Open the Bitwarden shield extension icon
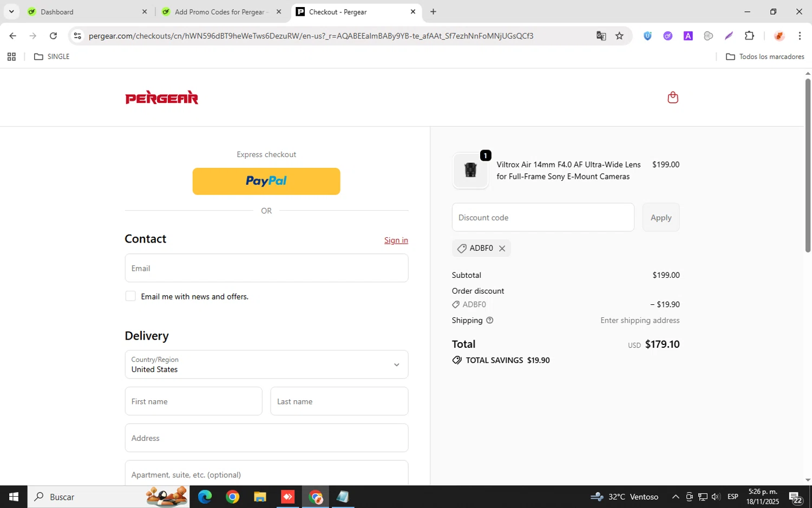The width and height of the screenshot is (812, 508). tap(647, 36)
